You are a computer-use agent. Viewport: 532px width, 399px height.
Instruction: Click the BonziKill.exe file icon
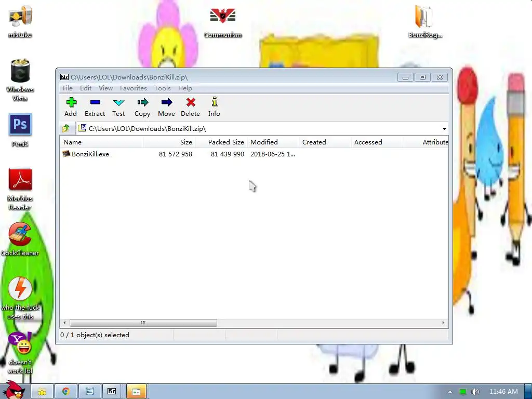tap(66, 154)
